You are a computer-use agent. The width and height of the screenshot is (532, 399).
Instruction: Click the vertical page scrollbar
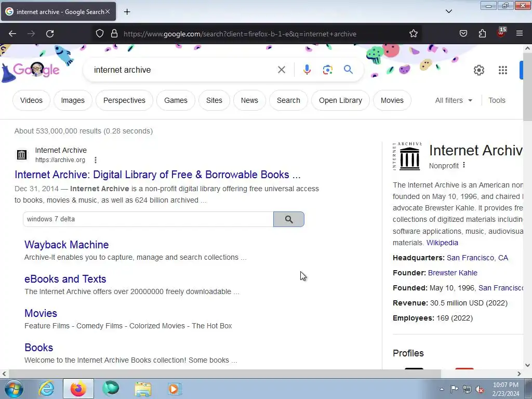[x=527, y=87]
